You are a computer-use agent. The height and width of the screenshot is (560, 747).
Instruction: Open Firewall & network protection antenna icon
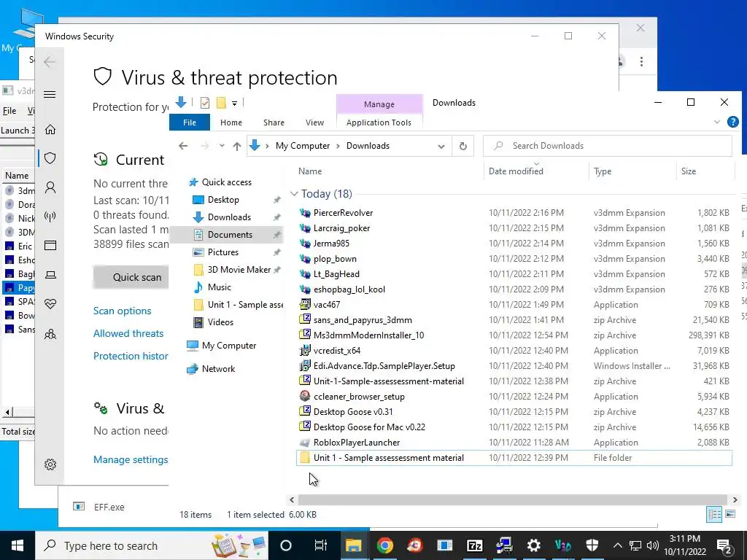tap(50, 217)
